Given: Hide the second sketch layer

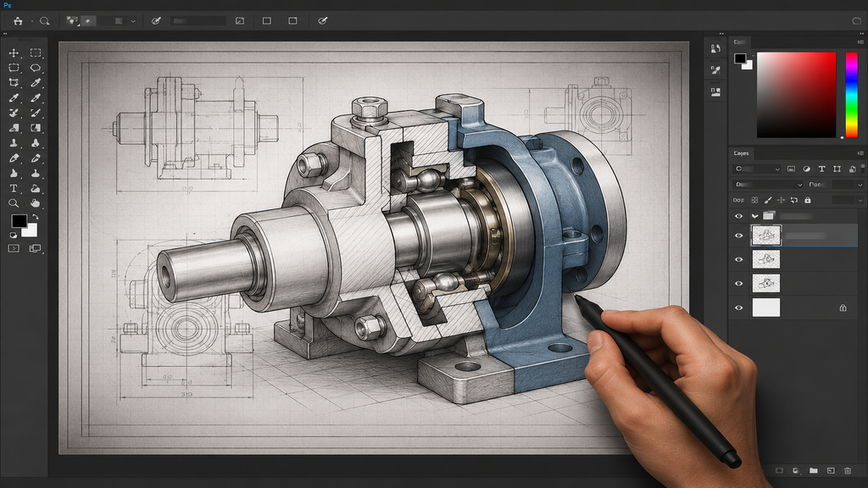Looking at the screenshot, I should pos(738,259).
